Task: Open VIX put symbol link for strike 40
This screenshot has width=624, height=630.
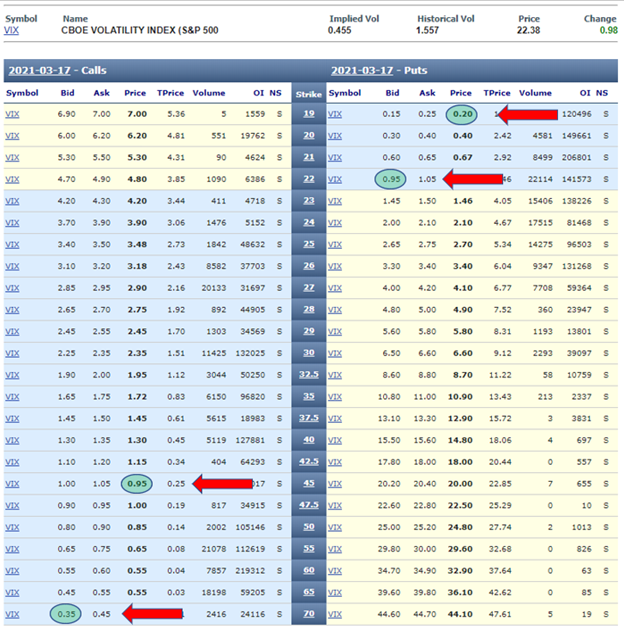Action: pyautogui.click(x=335, y=440)
